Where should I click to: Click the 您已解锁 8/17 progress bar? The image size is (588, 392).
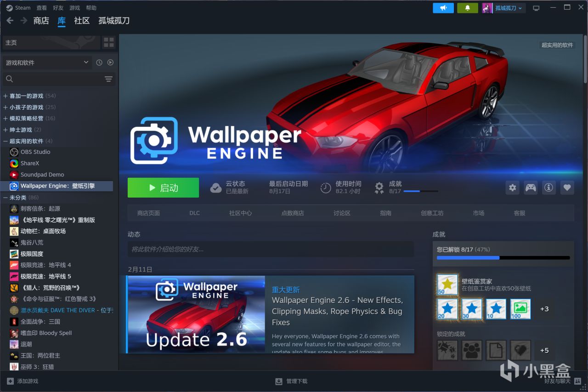tap(503, 258)
